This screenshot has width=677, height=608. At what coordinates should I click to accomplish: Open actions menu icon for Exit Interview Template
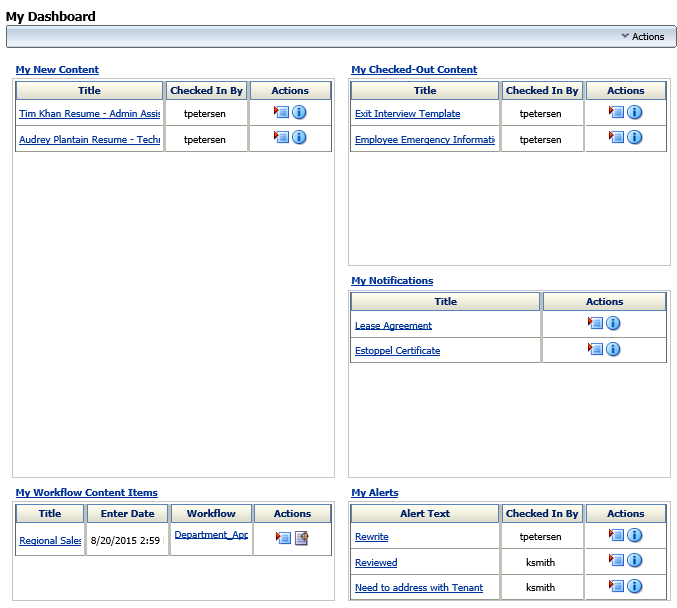pos(616,112)
